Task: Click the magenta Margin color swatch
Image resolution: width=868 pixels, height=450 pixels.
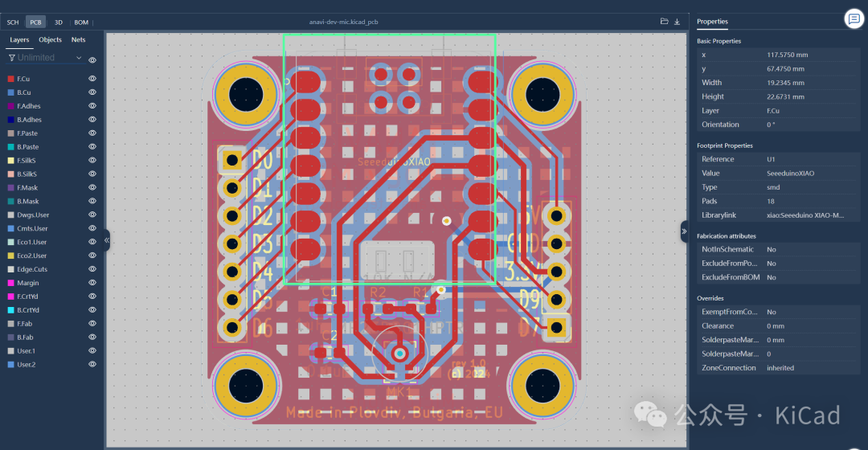Action: coord(10,282)
